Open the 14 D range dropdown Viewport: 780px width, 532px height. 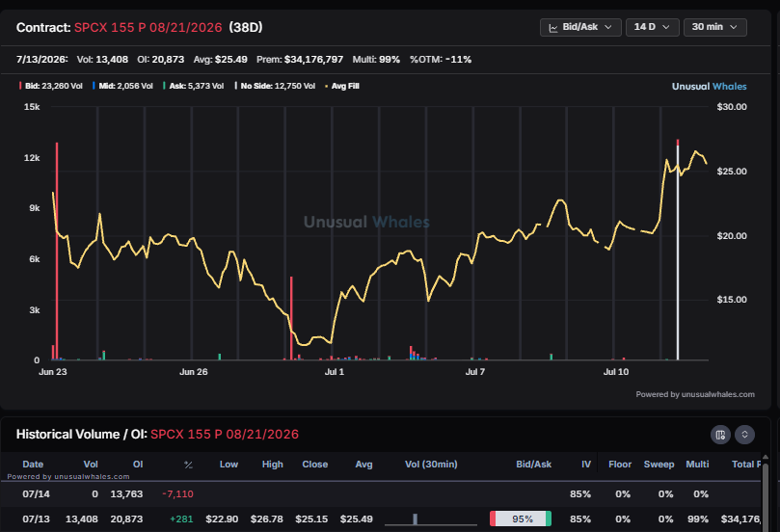tap(652, 27)
